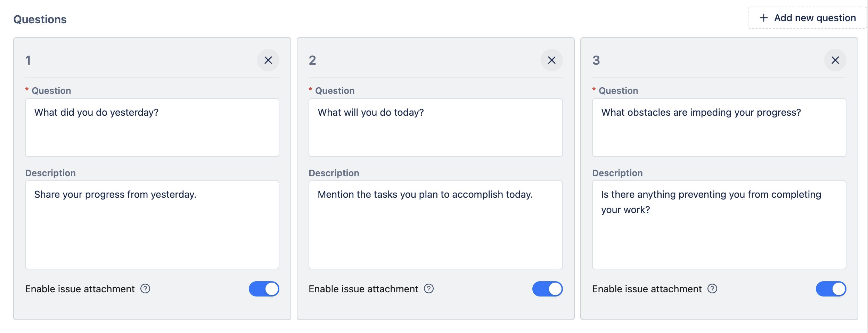Disable issue attachment toggle for question 2
The width and height of the screenshot is (868, 333).
point(547,289)
